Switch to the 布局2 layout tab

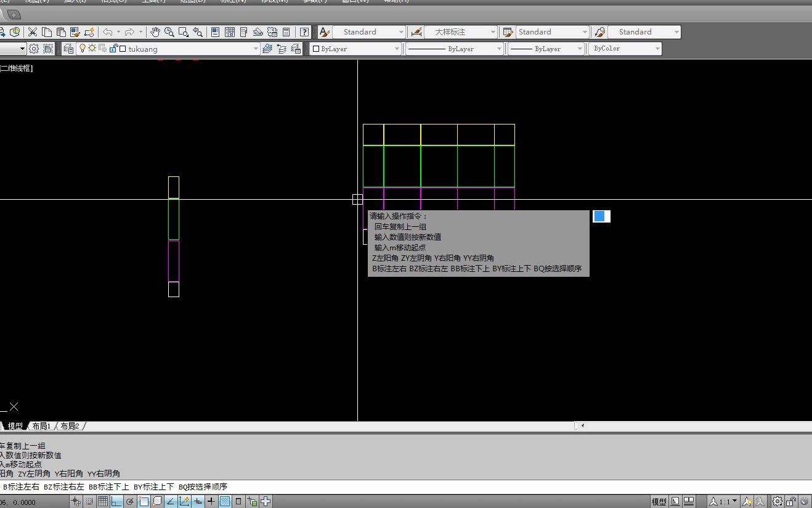(70, 426)
